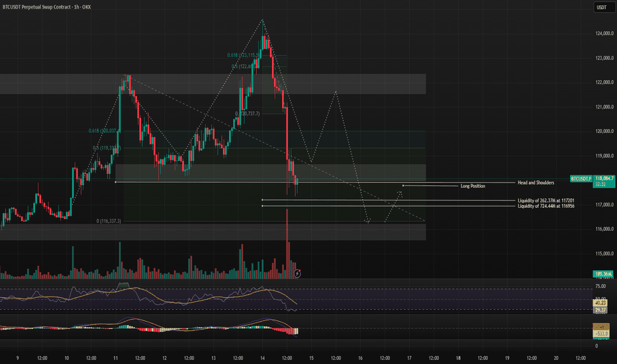The width and height of the screenshot is (617, 364).
Task: Click the 120,000.0 price axis label
Action: 604,131
